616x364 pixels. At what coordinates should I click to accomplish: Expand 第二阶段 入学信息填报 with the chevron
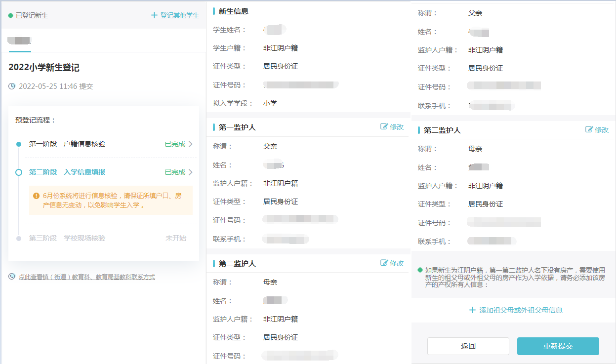click(191, 172)
